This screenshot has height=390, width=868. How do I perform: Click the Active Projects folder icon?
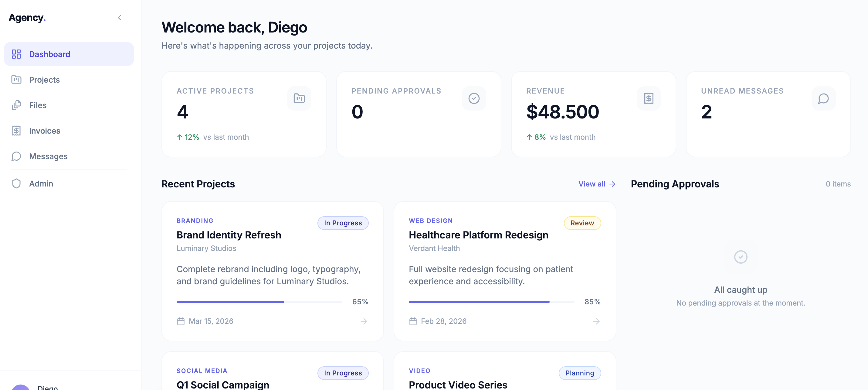click(x=299, y=98)
